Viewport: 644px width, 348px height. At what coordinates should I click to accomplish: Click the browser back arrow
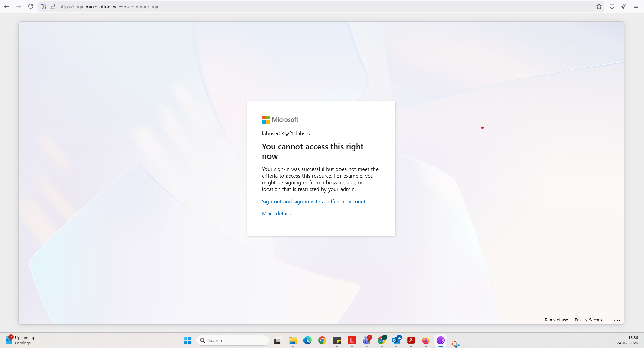pyautogui.click(x=6, y=6)
